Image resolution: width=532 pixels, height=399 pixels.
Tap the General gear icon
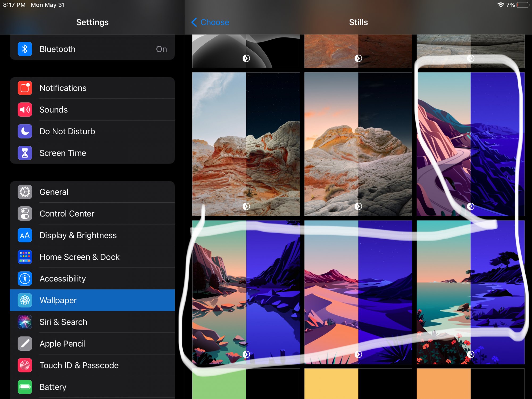tap(25, 192)
